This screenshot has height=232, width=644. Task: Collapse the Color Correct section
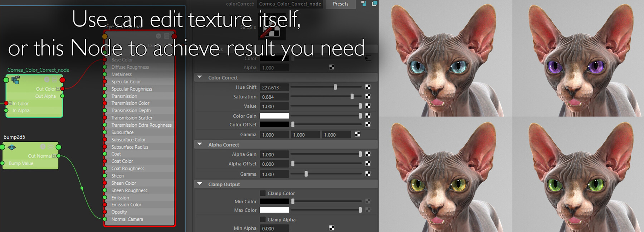point(200,77)
